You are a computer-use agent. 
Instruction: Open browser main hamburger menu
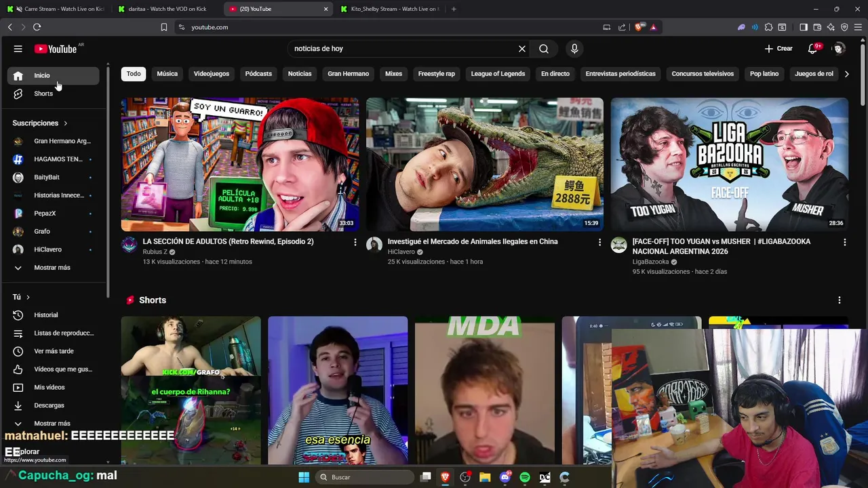point(859,27)
